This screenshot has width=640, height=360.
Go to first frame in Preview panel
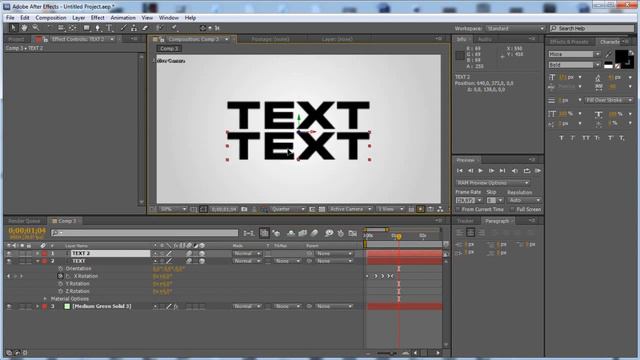click(460, 171)
